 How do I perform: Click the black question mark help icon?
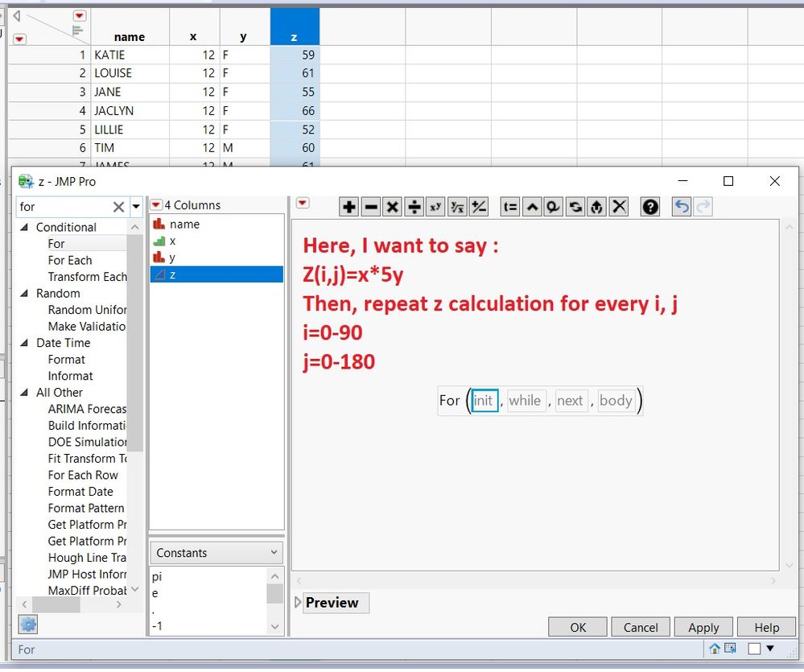click(650, 207)
